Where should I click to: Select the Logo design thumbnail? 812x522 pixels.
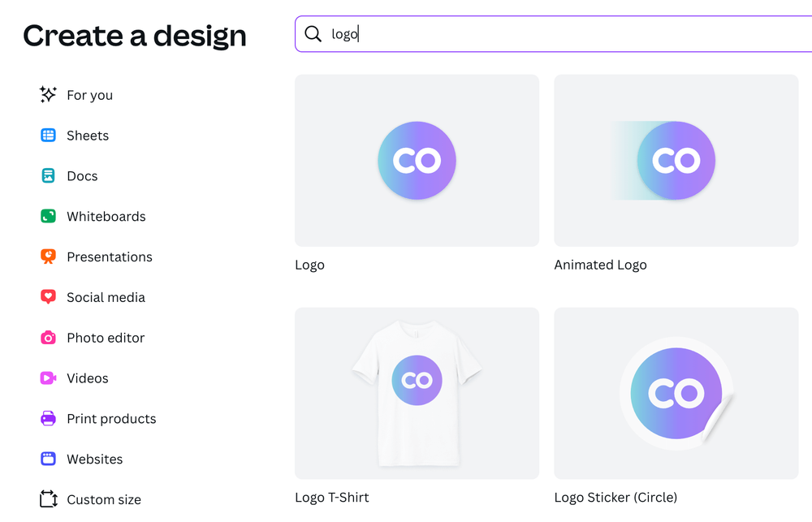[417, 161]
